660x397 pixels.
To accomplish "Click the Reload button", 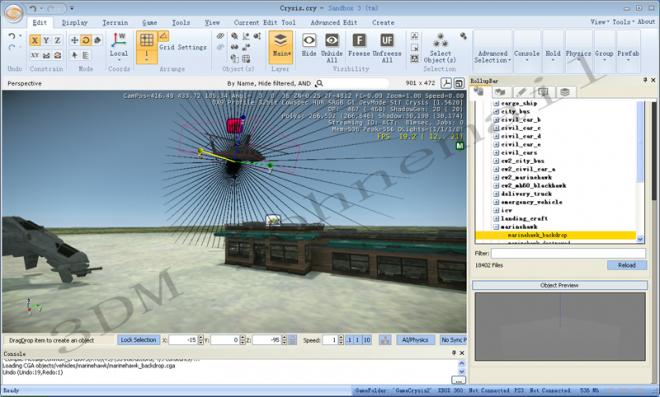I will (627, 265).
